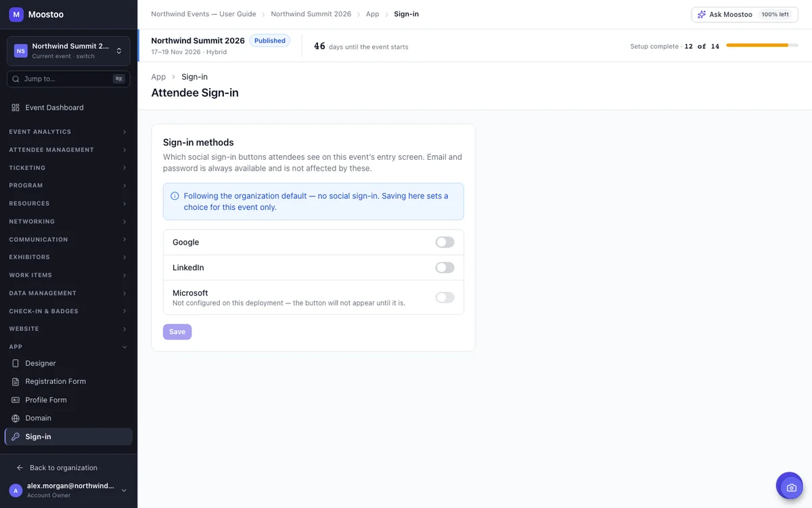812x508 pixels.
Task: Click the Designer phone icon
Action: [16, 364]
